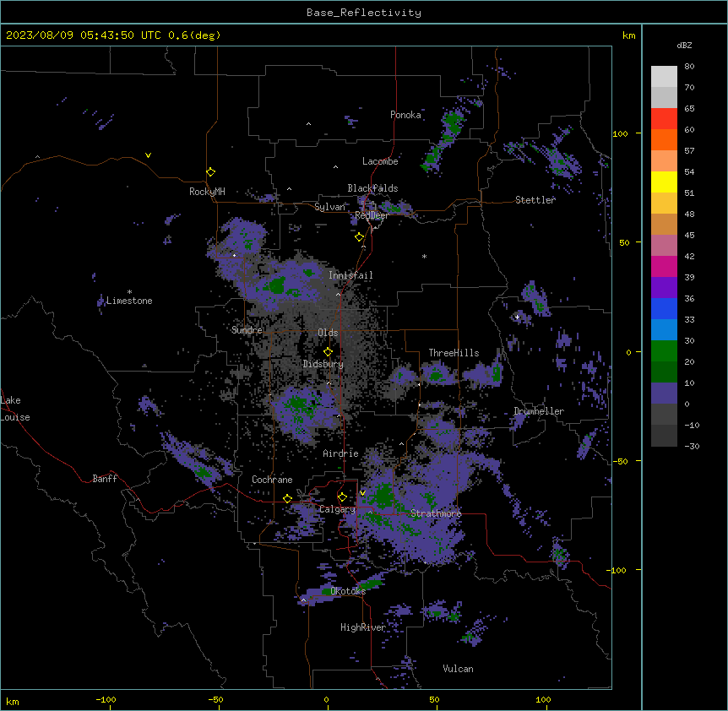Click the yellow diamond marker above Calgary
Image resolution: width=728 pixels, height=711 pixels.
pyautogui.click(x=342, y=497)
